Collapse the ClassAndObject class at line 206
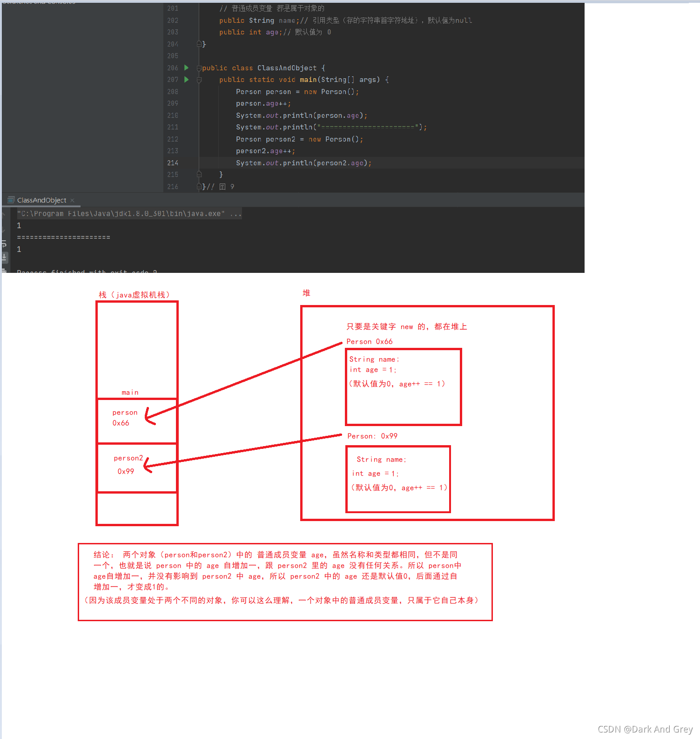The width and height of the screenshot is (700, 739). (x=199, y=68)
